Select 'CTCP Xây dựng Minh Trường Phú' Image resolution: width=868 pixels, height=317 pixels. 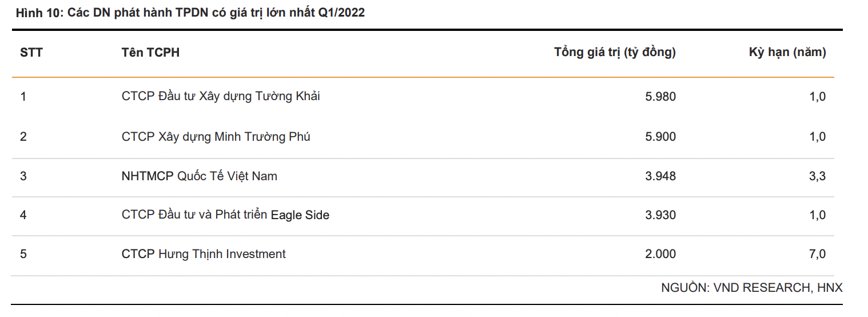point(216,137)
